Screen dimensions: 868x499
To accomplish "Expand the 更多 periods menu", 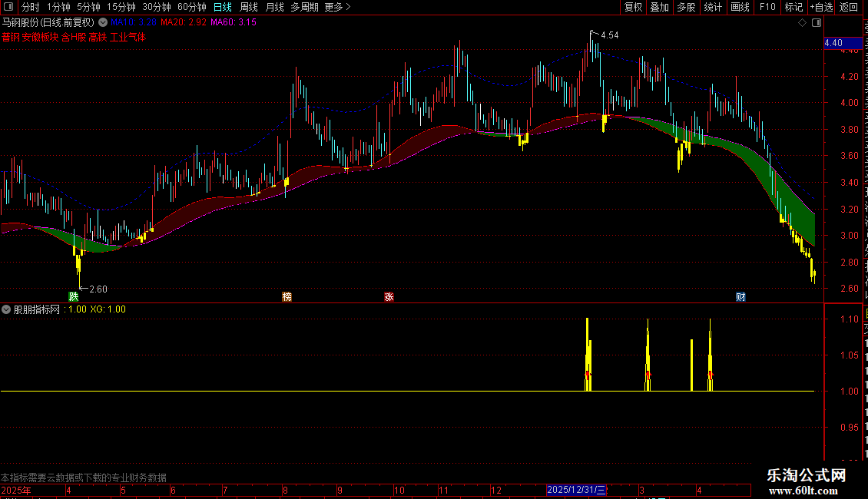I will 338,7.
